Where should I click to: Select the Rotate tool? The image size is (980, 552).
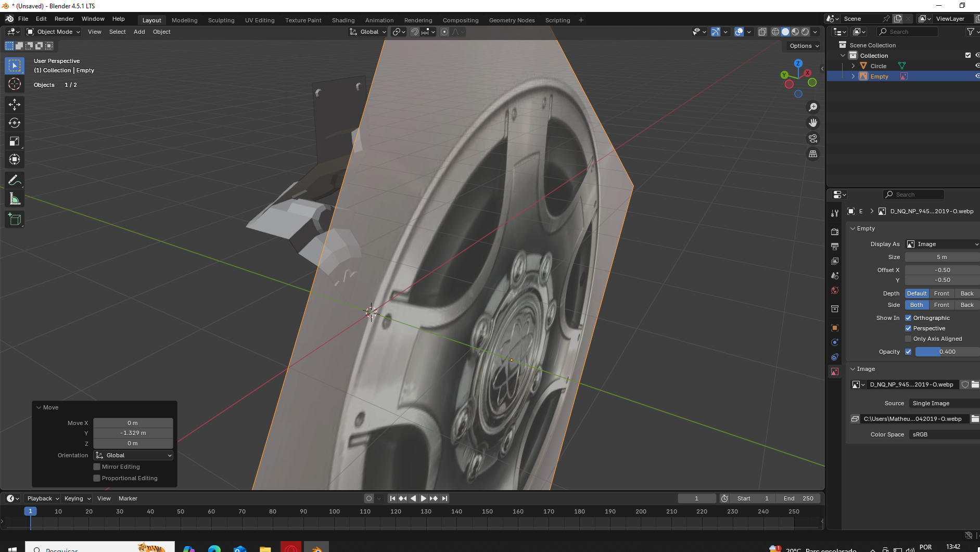(x=15, y=123)
